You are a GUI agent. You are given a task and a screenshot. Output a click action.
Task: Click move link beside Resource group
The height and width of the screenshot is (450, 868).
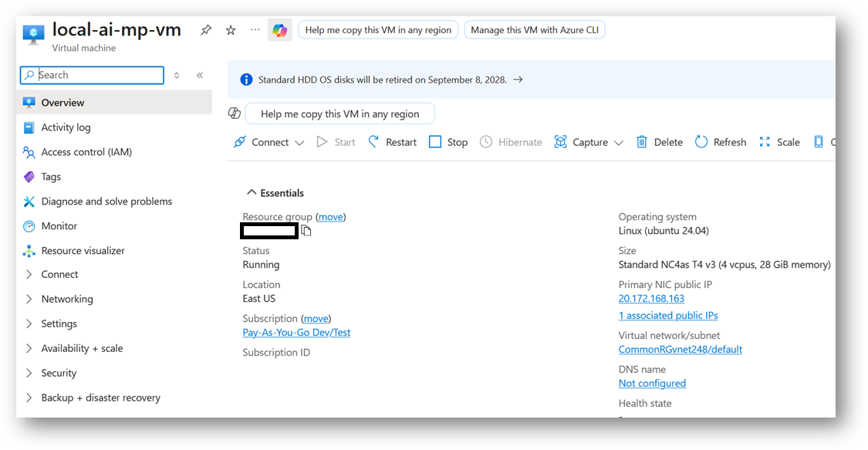[x=330, y=216]
